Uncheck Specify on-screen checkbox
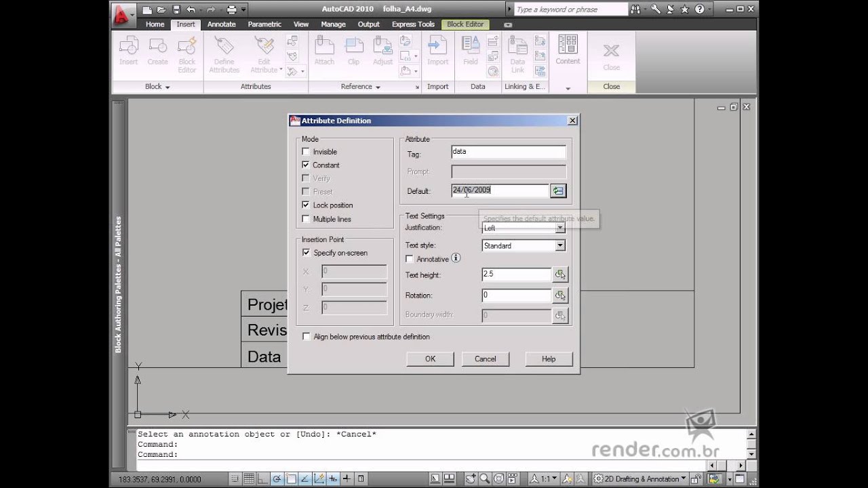This screenshot has width=868, height=488. click(307, 253)
